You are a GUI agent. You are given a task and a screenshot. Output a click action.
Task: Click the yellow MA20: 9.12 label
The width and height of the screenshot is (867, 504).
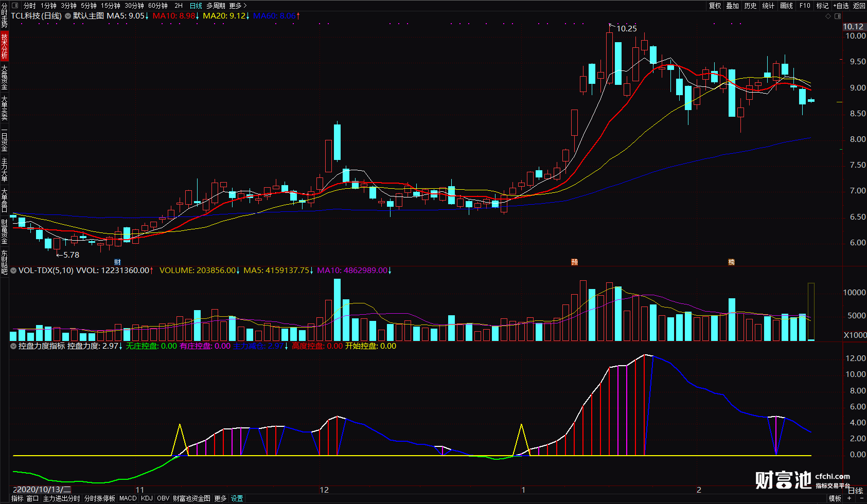tap(226, 16)
